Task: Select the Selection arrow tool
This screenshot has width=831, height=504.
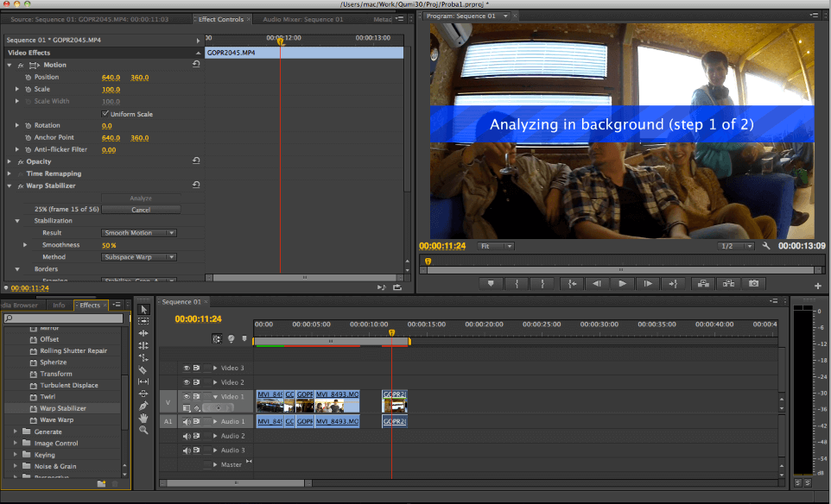Action: coord(143,310)
